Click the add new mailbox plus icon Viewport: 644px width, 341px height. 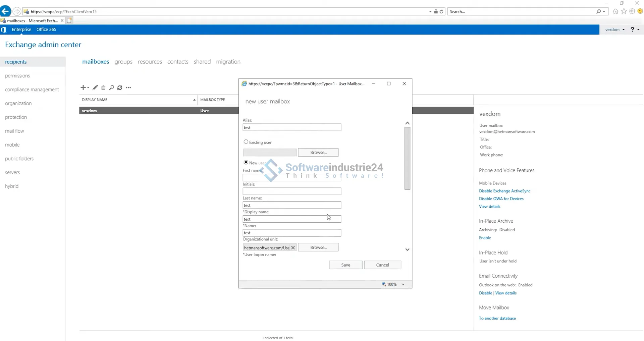click(x=83, y=88)
